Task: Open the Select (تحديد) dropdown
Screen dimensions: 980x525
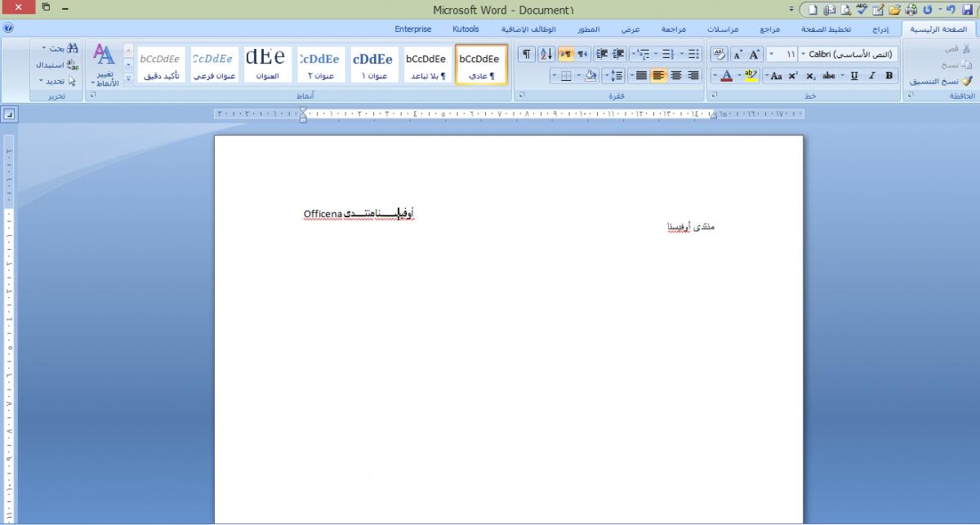Action: (56, 81)
